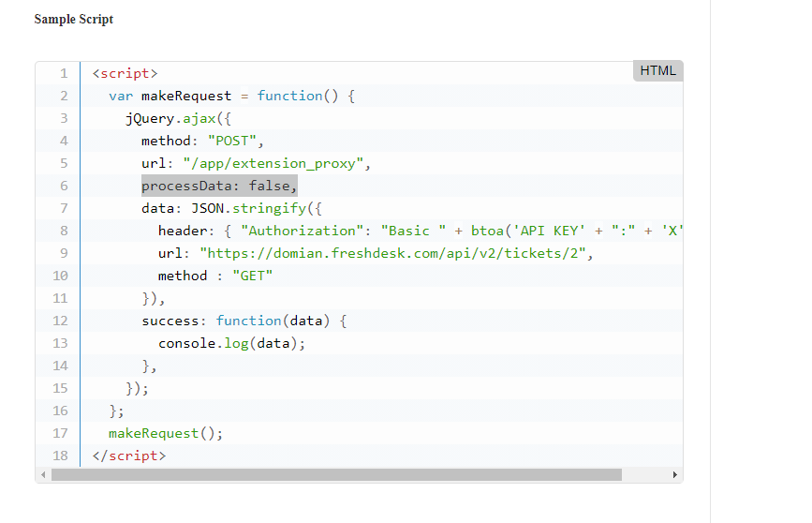812x523 pixels.
Task: Click line number 10 in gutter
Action: click(x=60, y=276)
